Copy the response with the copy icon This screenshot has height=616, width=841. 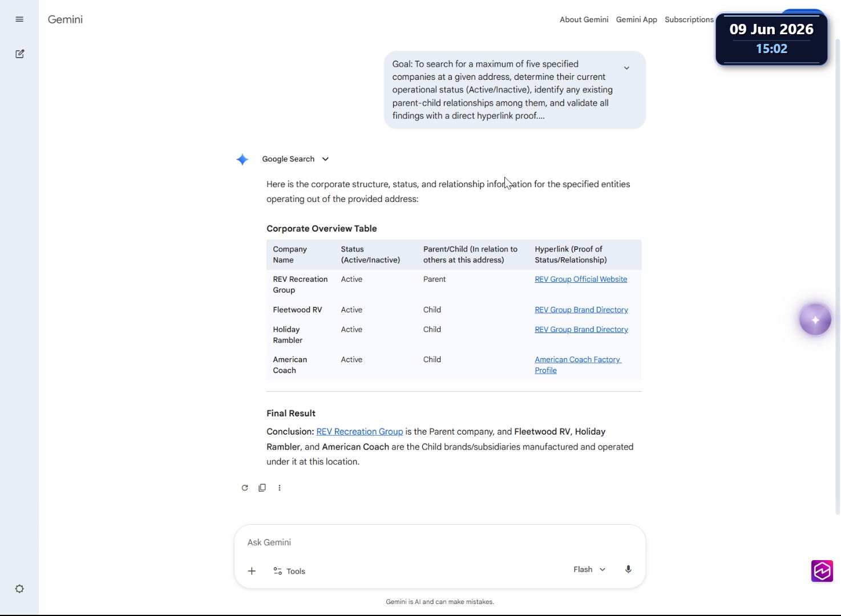click(x=262, y=488)
